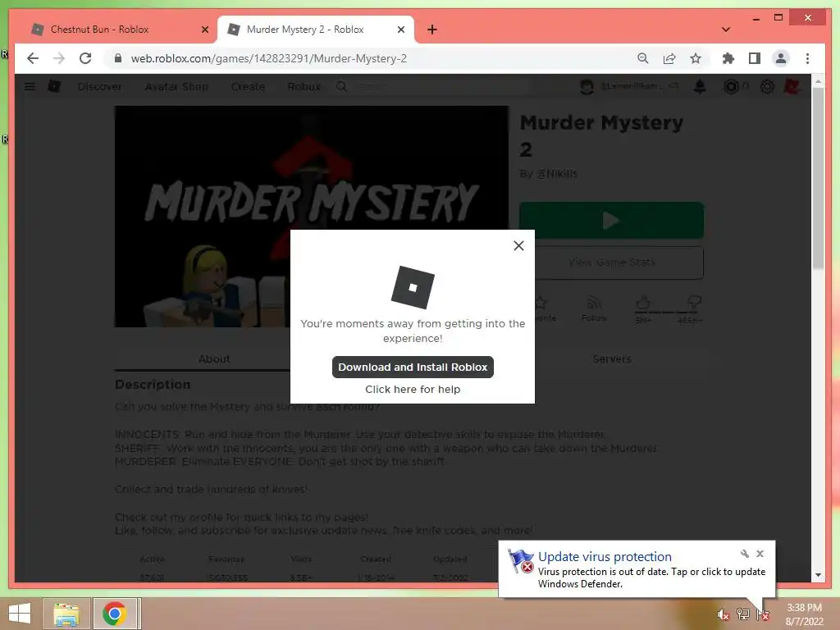Viewport: 840px width, 630px height.
Task: Click the user avatar in Roblox header
Action: [587, 86]
